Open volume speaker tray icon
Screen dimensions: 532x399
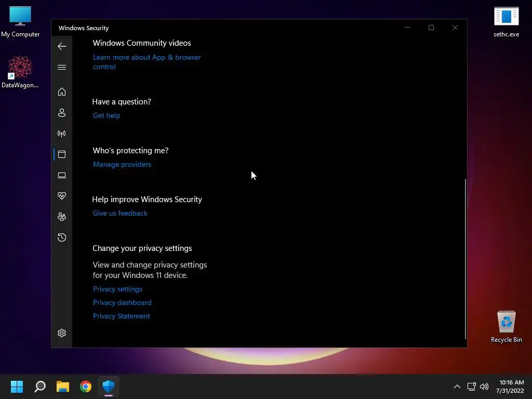(x=484, y=387)
